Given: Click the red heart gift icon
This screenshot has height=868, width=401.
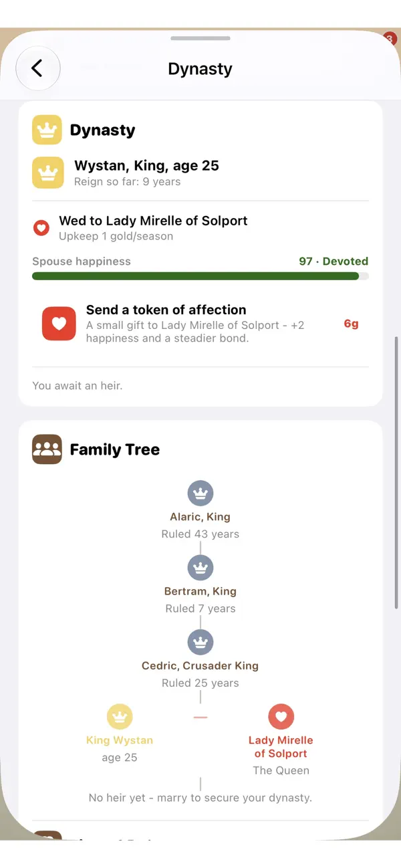Looking at the screenshot, I should pyautogui.click(x=59, y=324).
